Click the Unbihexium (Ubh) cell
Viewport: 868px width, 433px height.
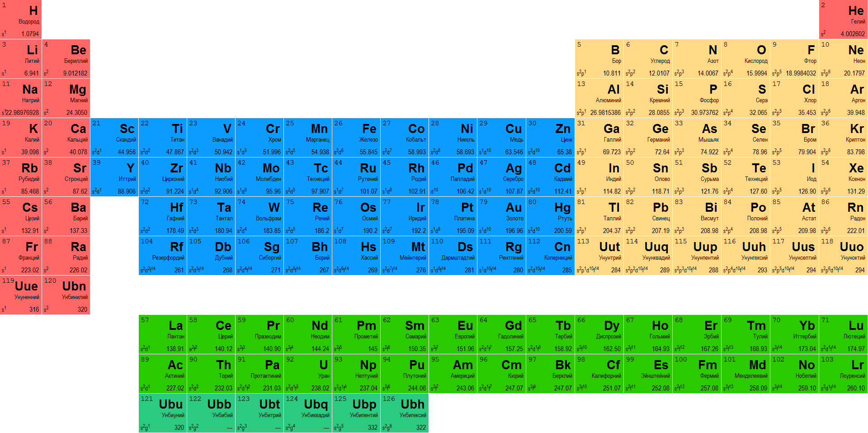click(405, 413)
